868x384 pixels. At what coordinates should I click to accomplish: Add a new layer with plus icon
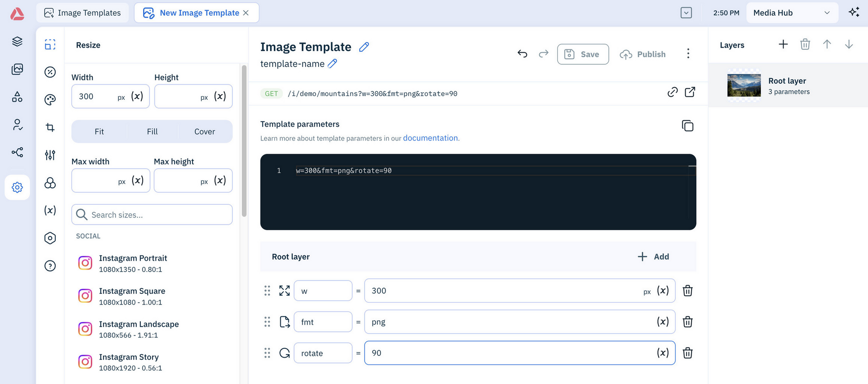783,44
